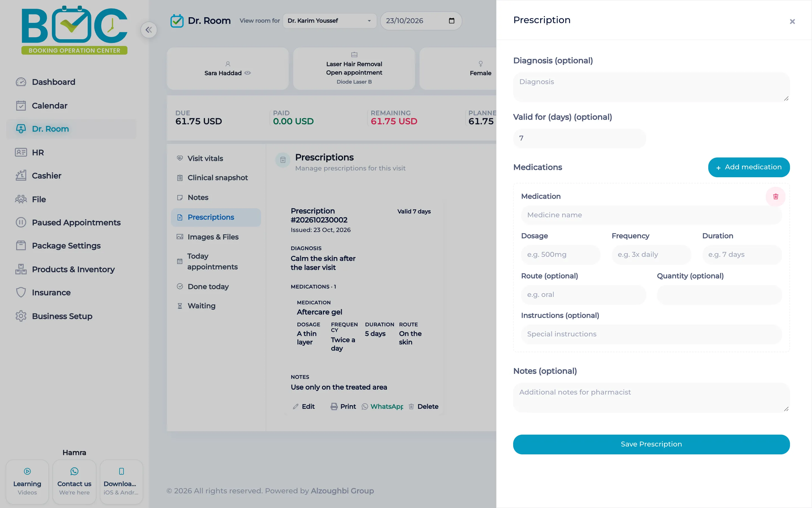812x508 pixels.
Task: Switch to the Clinical snapshot tab
Action: point(216,178)
